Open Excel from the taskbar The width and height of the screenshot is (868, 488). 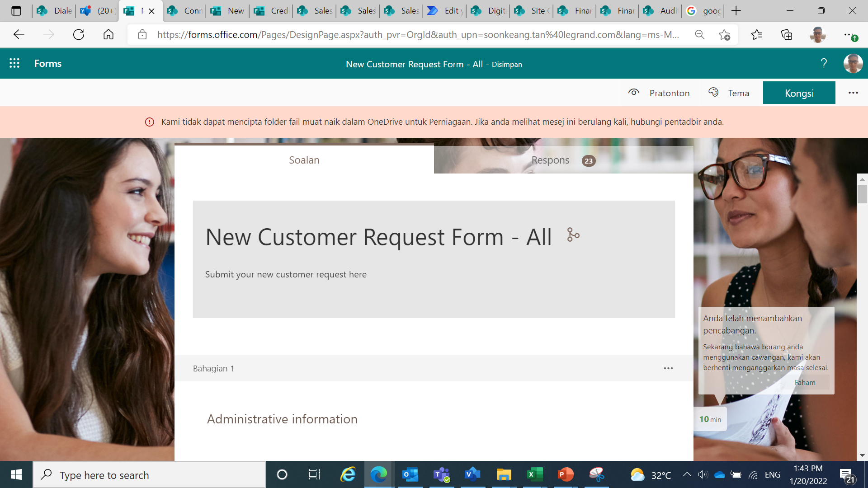click(534, 474)
